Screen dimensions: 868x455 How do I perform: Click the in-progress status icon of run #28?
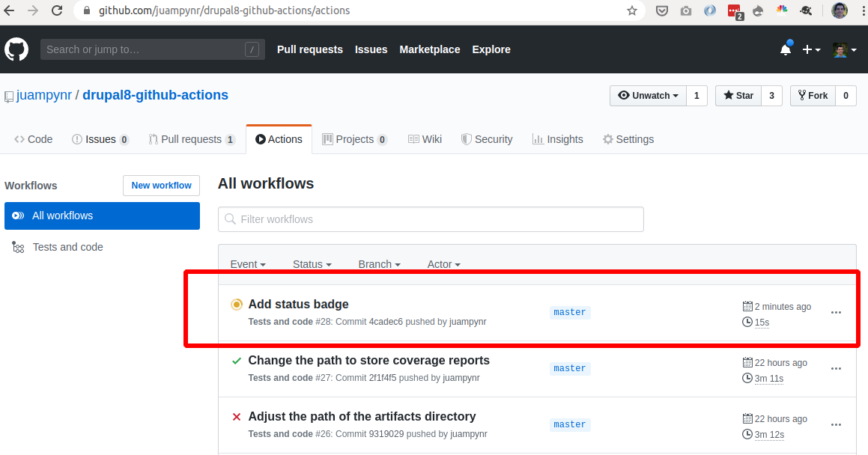point(237,305)
